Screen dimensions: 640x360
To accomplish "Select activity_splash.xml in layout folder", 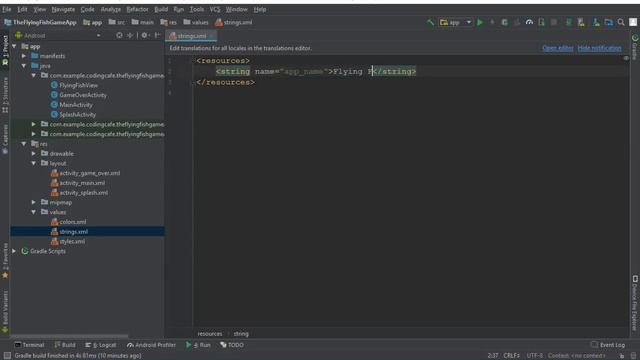I will click(x=84, y=193).
